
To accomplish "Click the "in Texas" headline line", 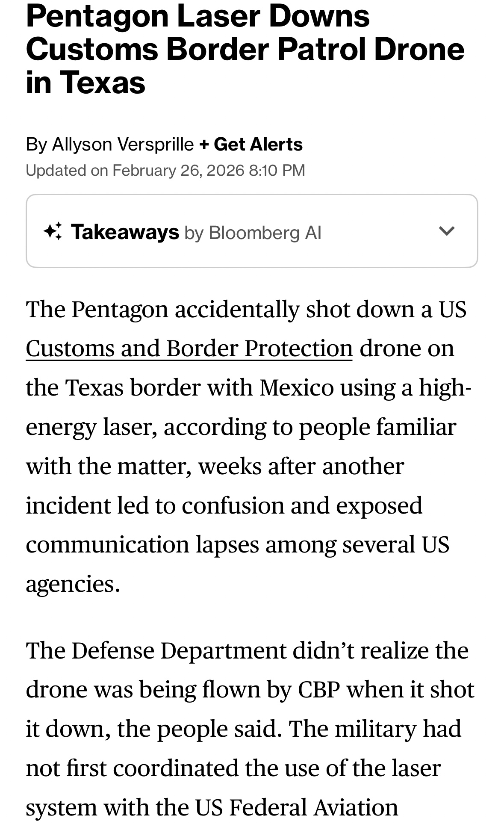I will [85, 82].
